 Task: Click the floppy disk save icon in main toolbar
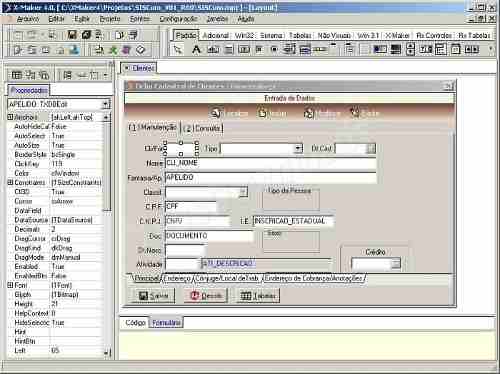coord(72,35)
